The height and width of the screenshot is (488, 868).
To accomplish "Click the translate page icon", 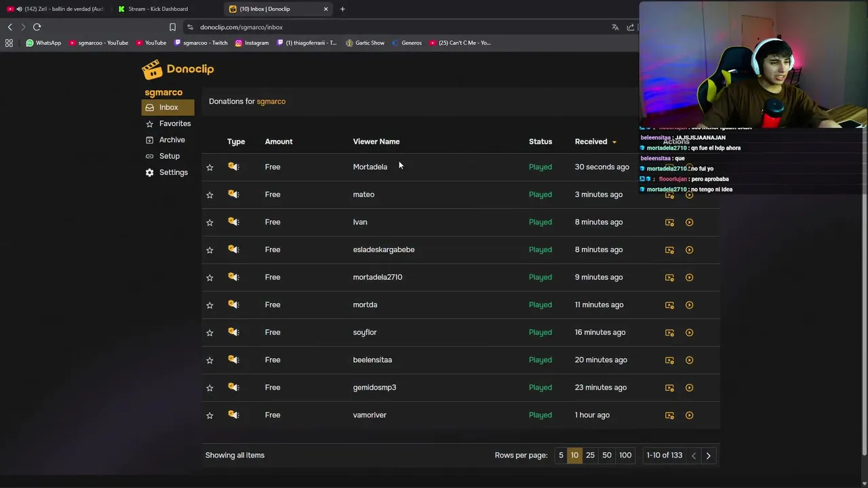I will point(615,27).
